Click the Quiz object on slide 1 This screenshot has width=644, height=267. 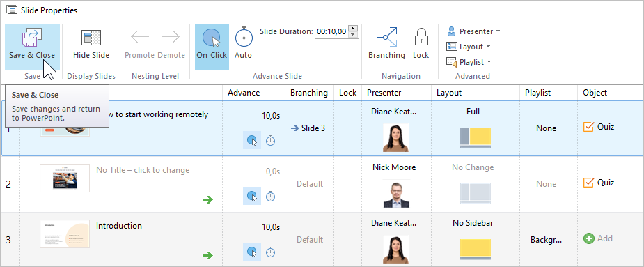(599, 127)
